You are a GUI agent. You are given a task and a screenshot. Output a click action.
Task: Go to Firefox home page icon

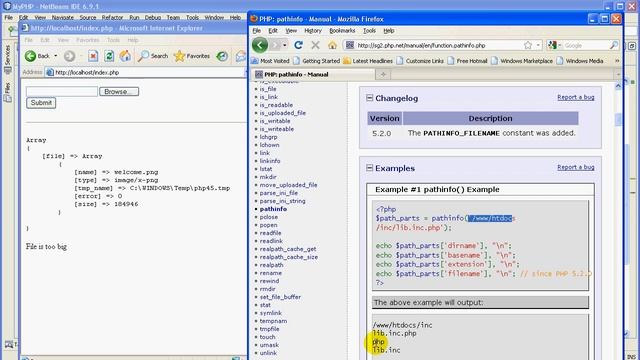click(332, 45)
